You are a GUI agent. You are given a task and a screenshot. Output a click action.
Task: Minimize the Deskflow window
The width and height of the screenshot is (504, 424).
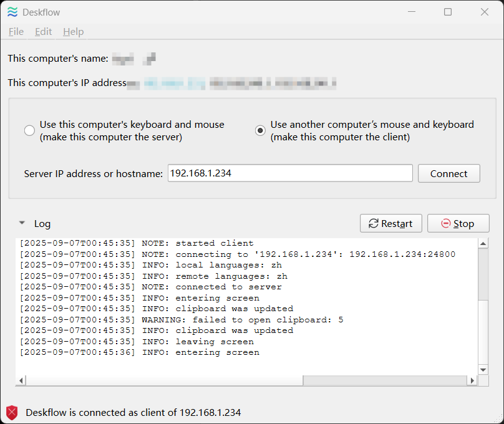[412, 12]
